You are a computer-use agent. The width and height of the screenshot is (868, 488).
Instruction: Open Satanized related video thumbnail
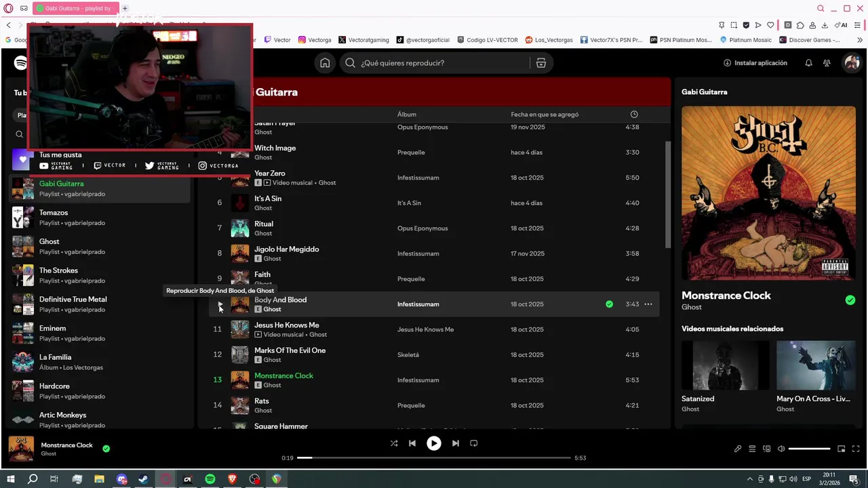click(x=725, y=365)
